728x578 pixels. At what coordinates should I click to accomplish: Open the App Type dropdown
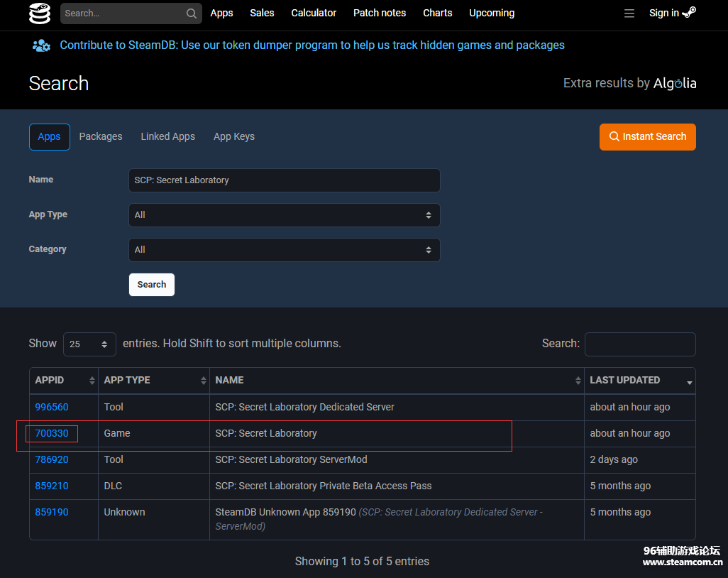pos(284,215)
